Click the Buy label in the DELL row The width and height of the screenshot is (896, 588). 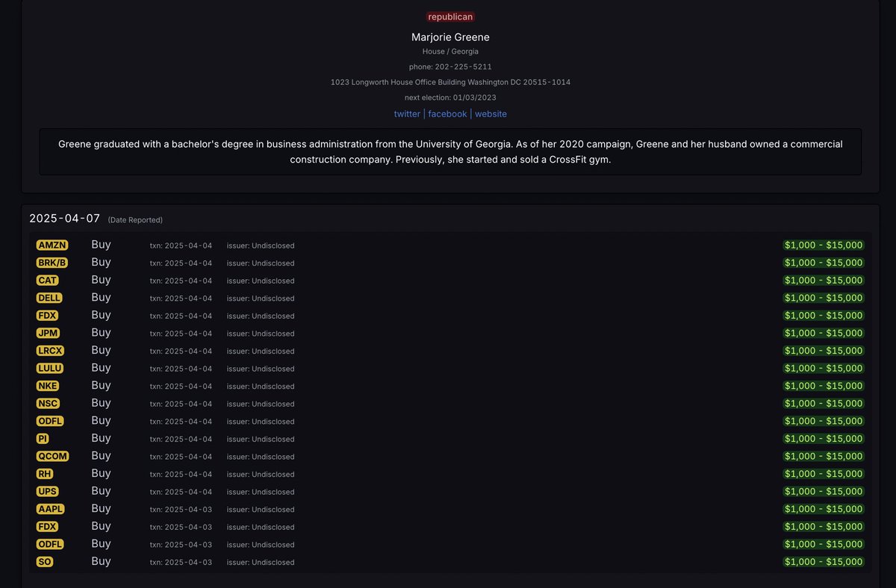pos(101,297)
